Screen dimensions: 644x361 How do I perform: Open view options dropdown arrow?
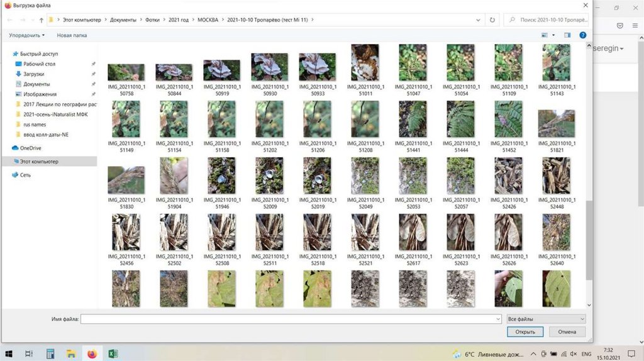pos(553,35)
